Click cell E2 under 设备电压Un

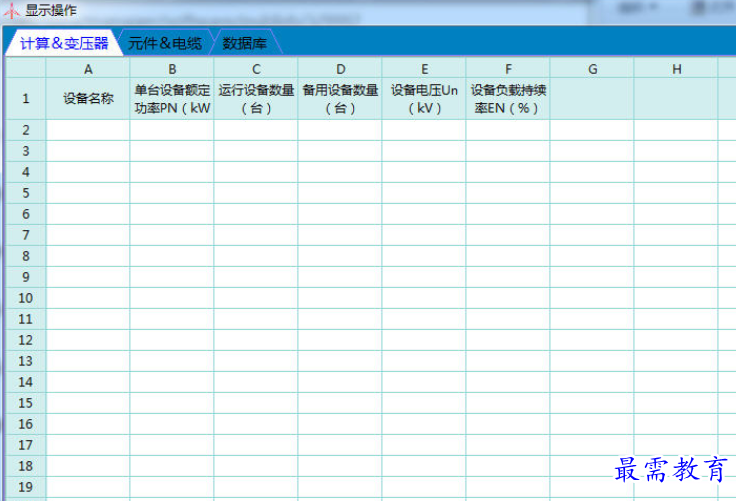coord(424,130)
